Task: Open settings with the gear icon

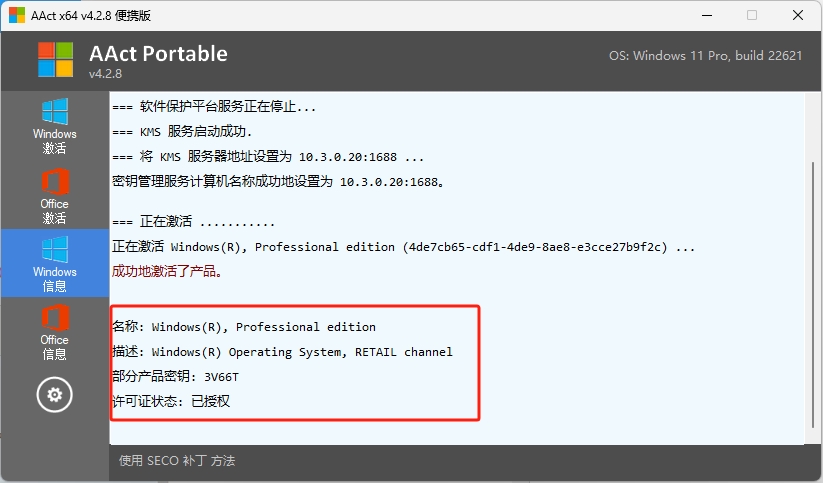Action: pos(54,395)
